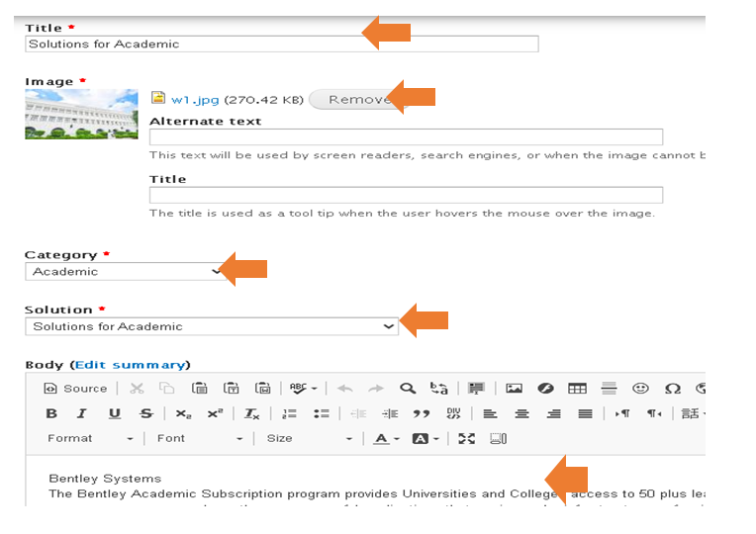Open the Font dropdown menu

[199, 438]
